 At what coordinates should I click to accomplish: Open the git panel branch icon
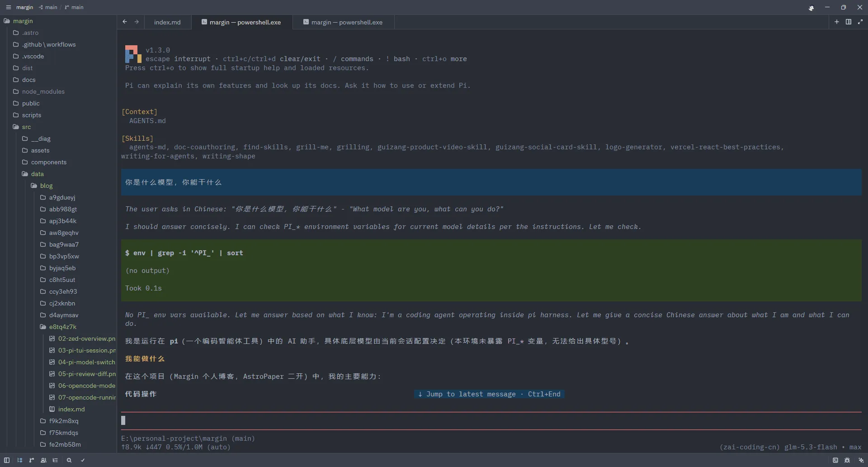pos(32,460)
